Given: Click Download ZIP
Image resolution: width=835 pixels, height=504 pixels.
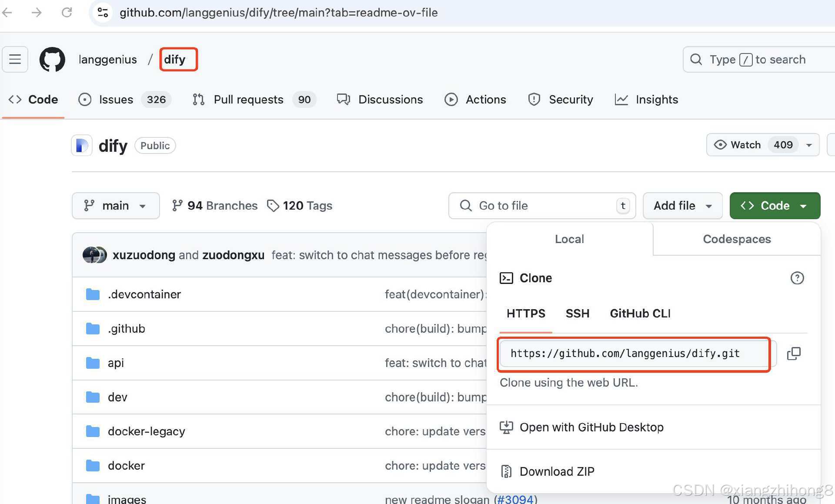Looking at the screenshot, I should coord(557,471).
